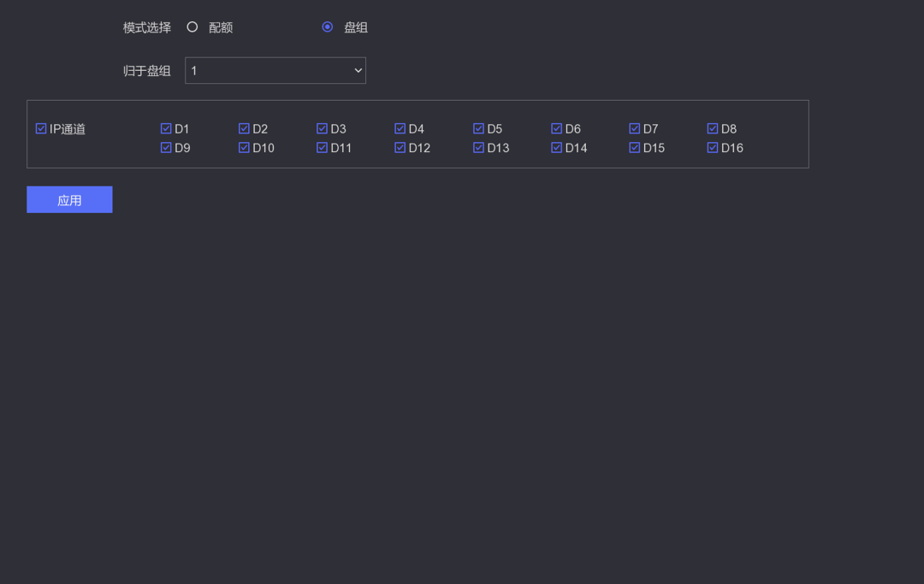Select the 盘组 mode radio button

coord(327,27)
